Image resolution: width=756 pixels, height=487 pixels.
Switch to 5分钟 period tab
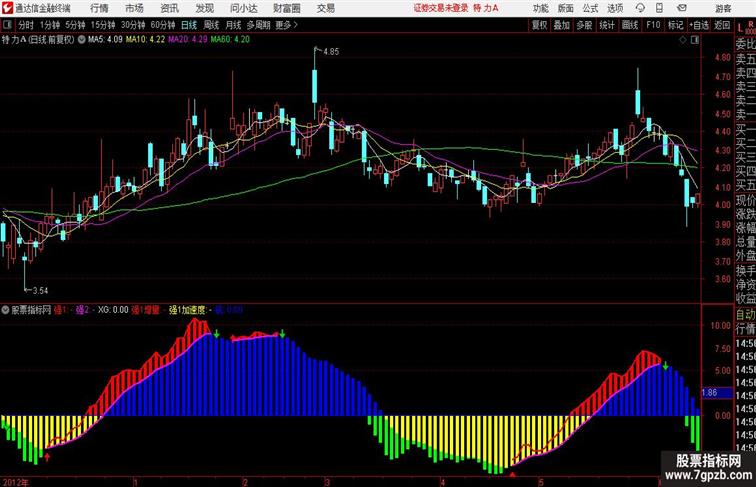coord(75,25)
